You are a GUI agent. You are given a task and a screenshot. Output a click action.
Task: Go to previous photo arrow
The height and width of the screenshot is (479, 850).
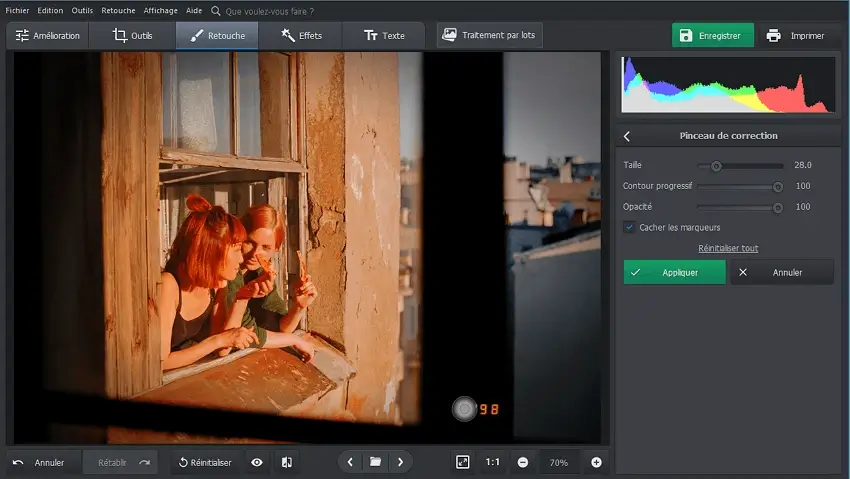[350, 462]
